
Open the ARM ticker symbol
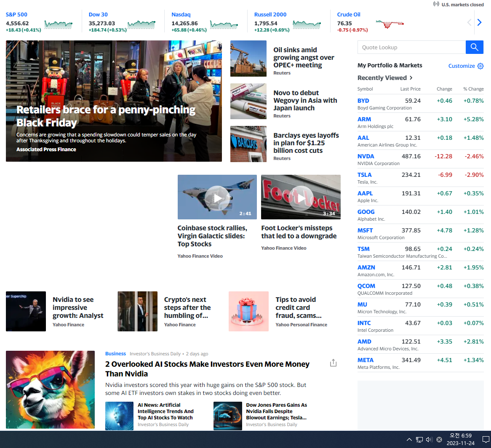click(364, 119)
